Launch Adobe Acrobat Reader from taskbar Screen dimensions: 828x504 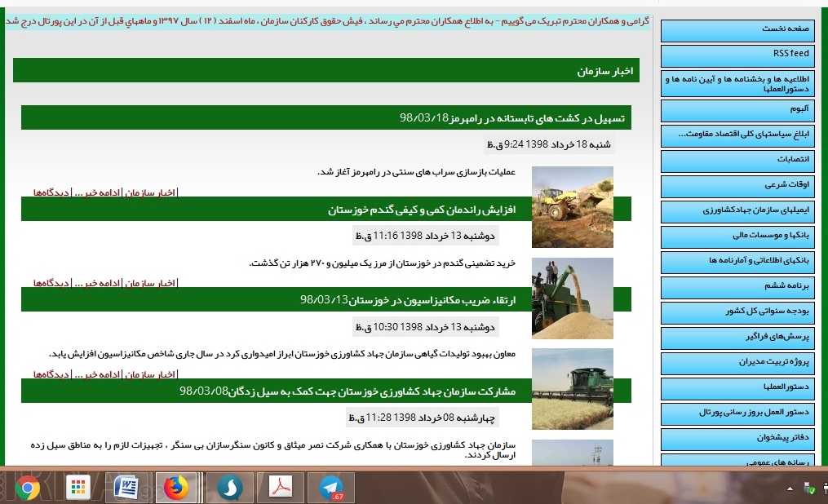[x=281, y=488]
